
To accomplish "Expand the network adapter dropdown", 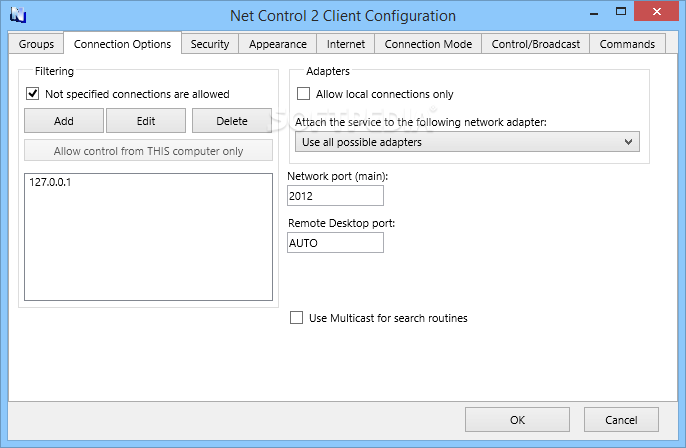I will click(x=628, y=142).
